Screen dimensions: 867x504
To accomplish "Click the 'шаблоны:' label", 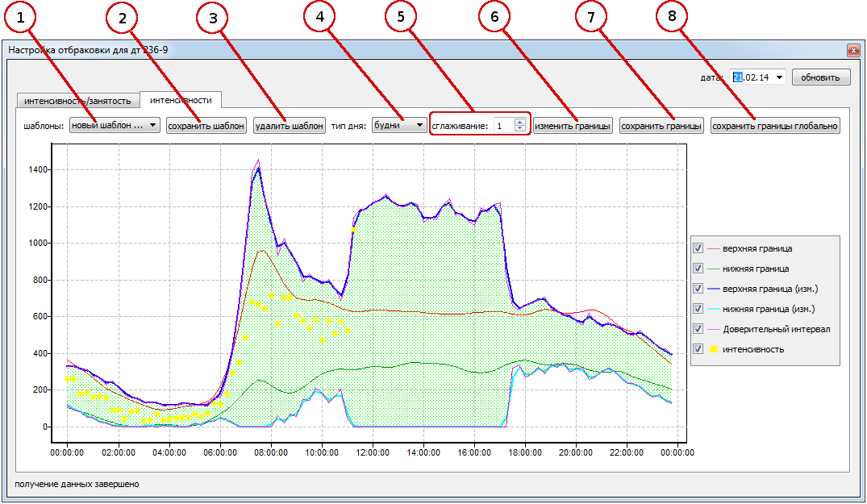I will [43, 126].
